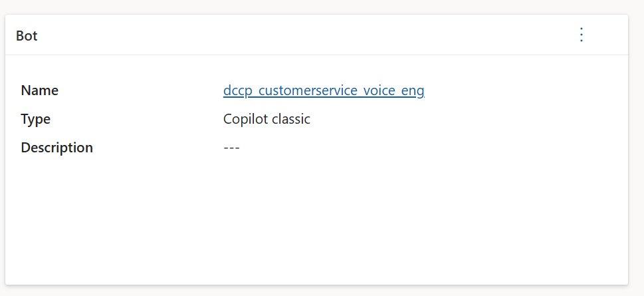This screenshot has height=296, width=644.
Task: Select the Name field label
Action: [x=40, y=90]
